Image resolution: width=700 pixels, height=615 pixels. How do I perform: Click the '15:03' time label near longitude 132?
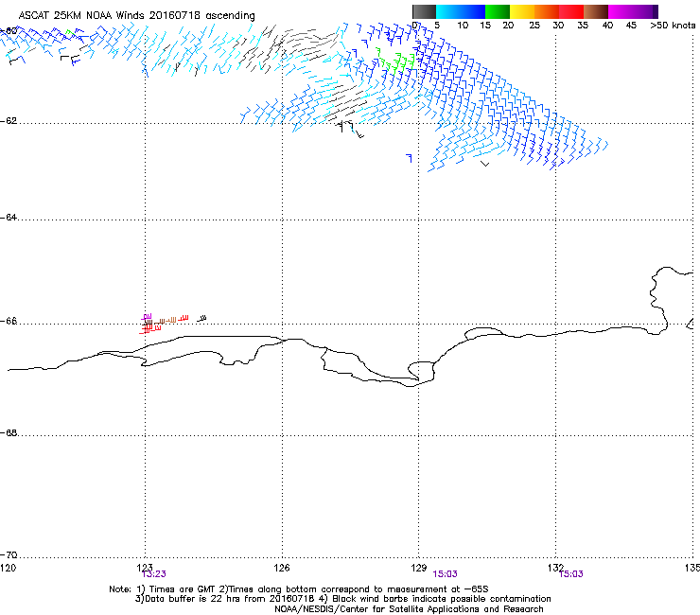click(571, 574)
